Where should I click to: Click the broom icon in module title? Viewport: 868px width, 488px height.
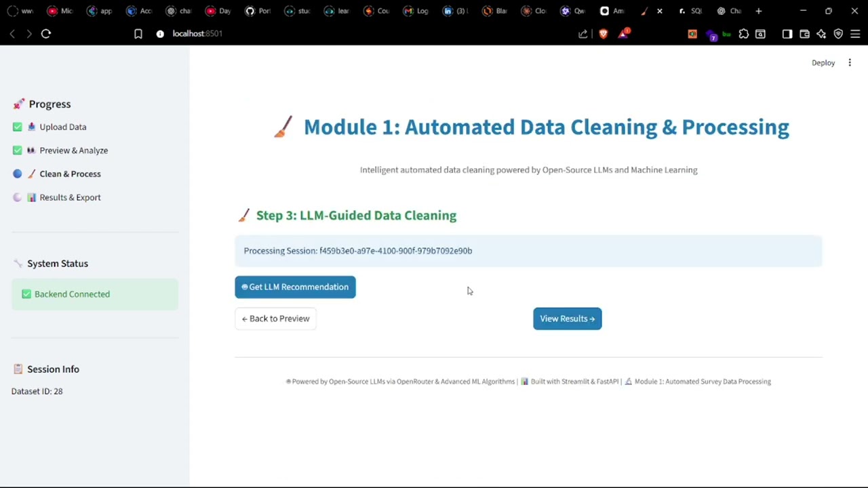pyautogui.click(x=283, y=127)
